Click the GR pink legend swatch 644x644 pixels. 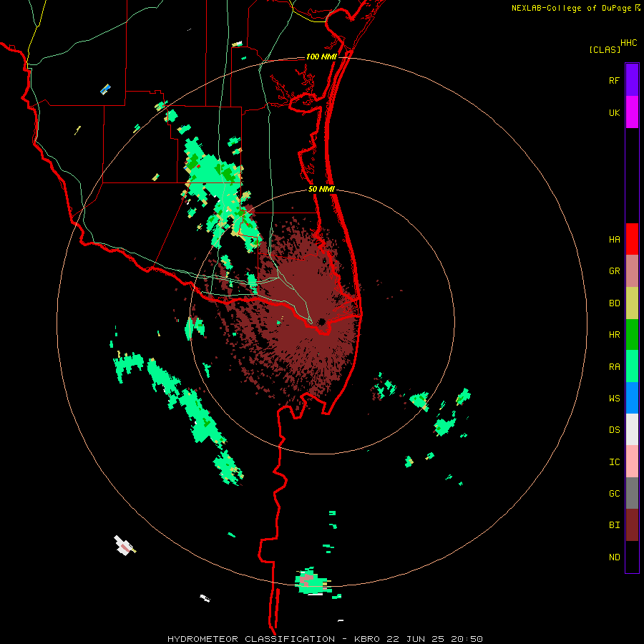tap(632, 271)
